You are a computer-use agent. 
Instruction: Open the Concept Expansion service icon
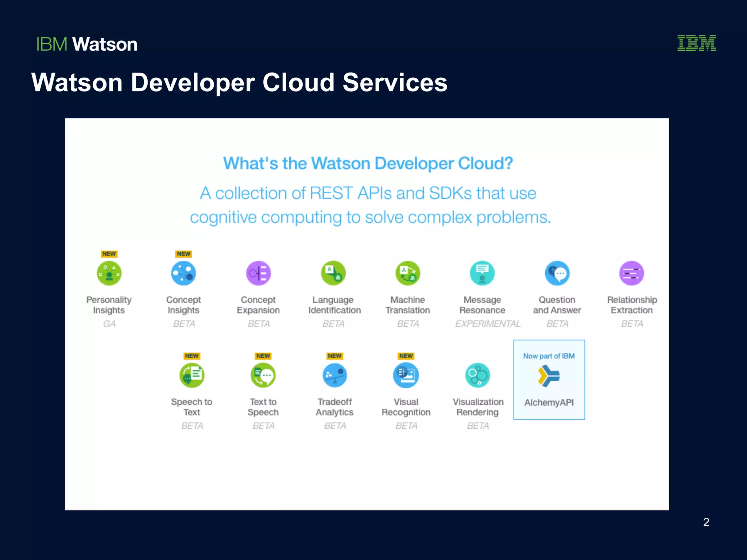(x=258, y=273)
